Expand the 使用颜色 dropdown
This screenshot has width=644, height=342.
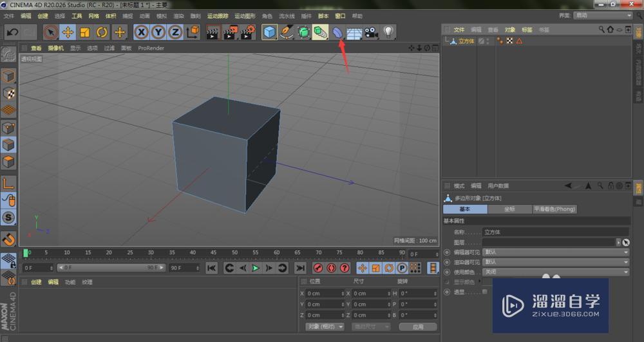click(556, 272)
